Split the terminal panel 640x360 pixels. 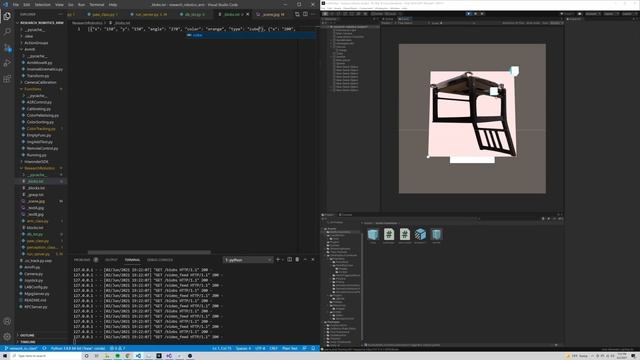289,260
